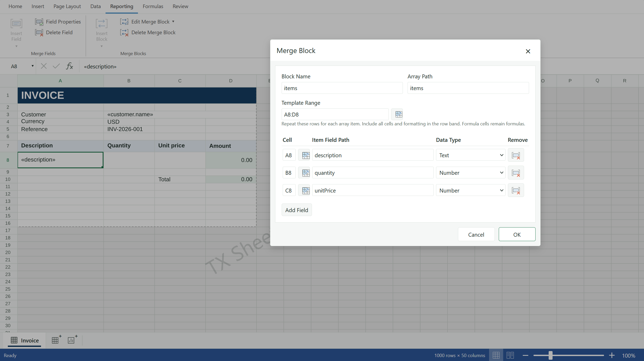Switch to the Page Layout tab
The image size is (644, 361).
67,6
